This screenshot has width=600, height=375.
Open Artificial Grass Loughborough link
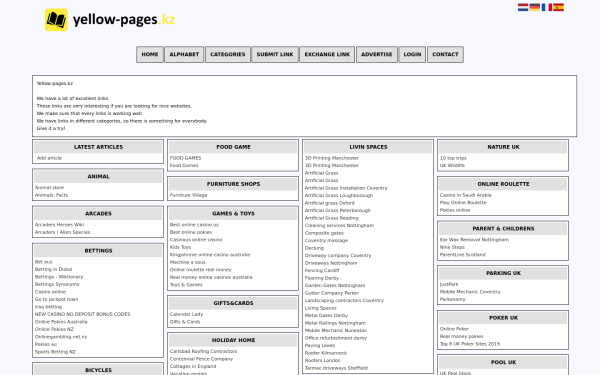click(339, 196)
